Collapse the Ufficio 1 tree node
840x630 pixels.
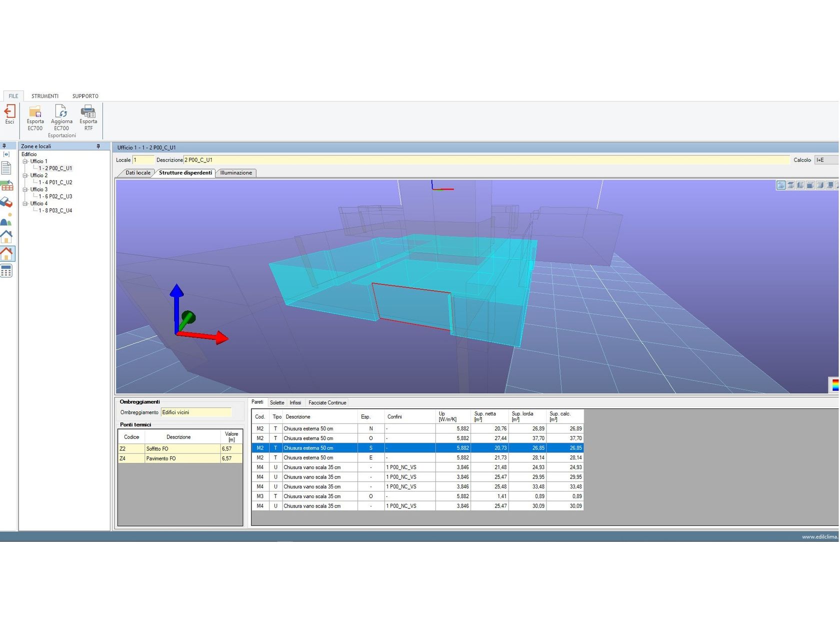25,161
